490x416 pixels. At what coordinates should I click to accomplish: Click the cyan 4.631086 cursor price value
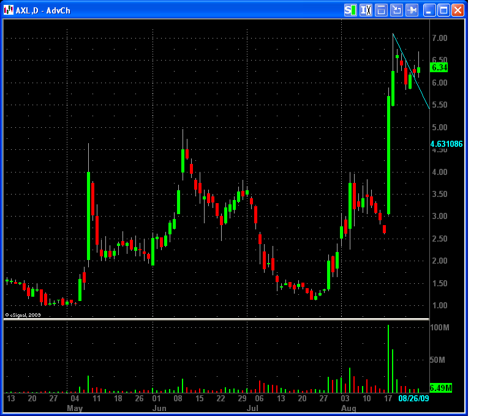tap(446, 144)
